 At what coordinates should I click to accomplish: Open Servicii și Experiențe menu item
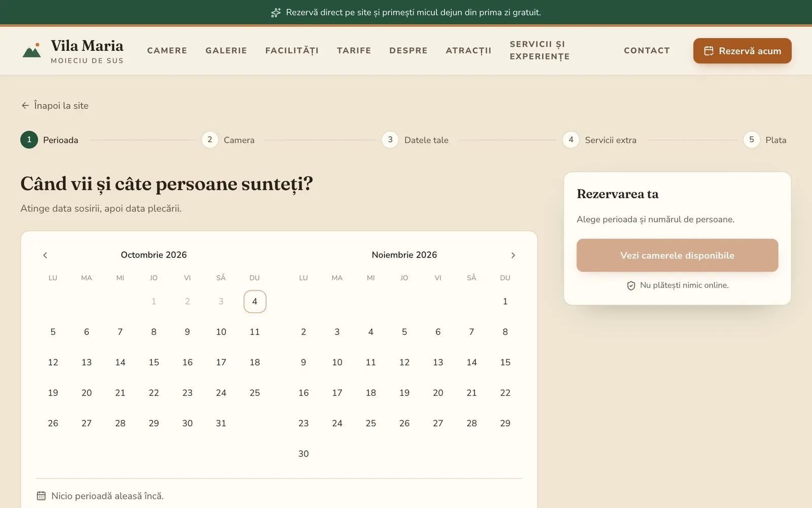click(539, 50)
